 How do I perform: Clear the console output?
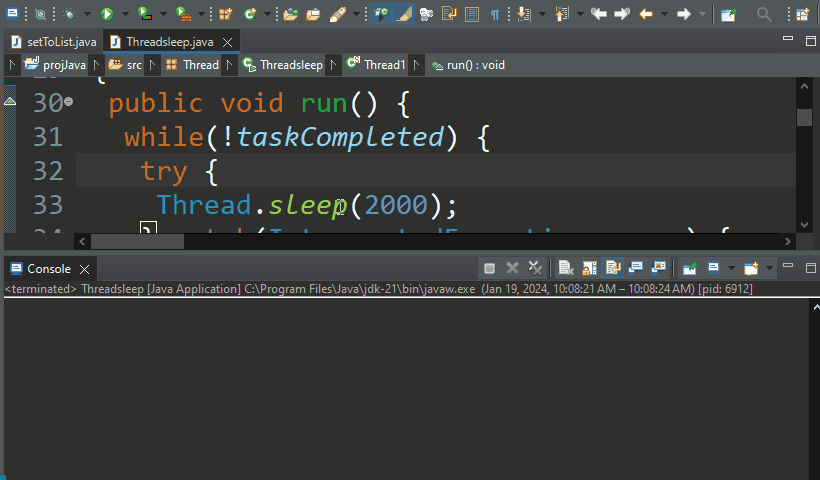[x=564, y=268]
